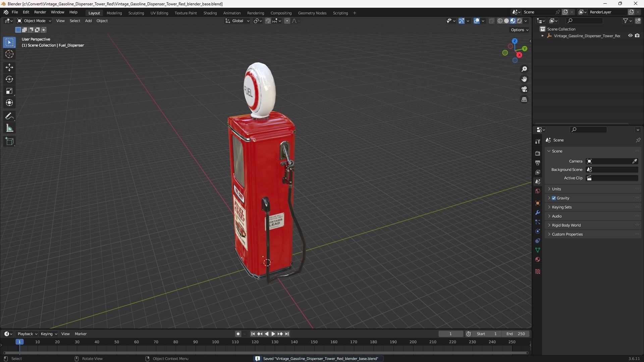644x362 pixels.
Task: Toggle viewport gizmos button
Action: (x=462, y=21)
